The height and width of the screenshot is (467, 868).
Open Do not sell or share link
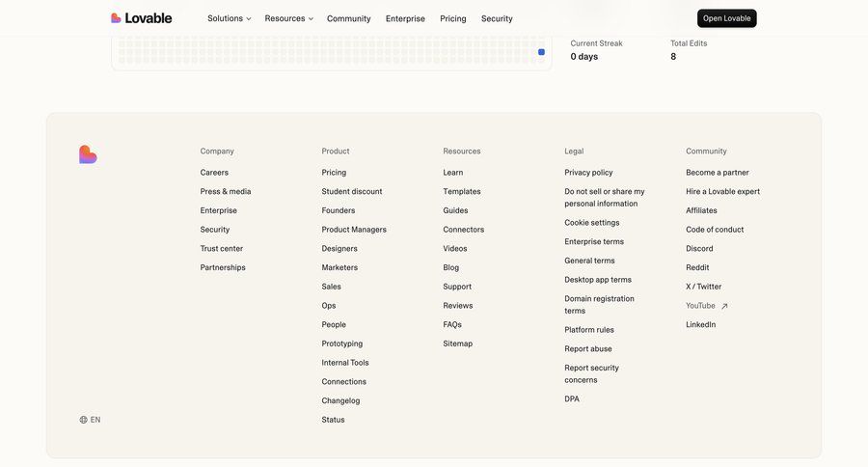click(x=605, y=197)
